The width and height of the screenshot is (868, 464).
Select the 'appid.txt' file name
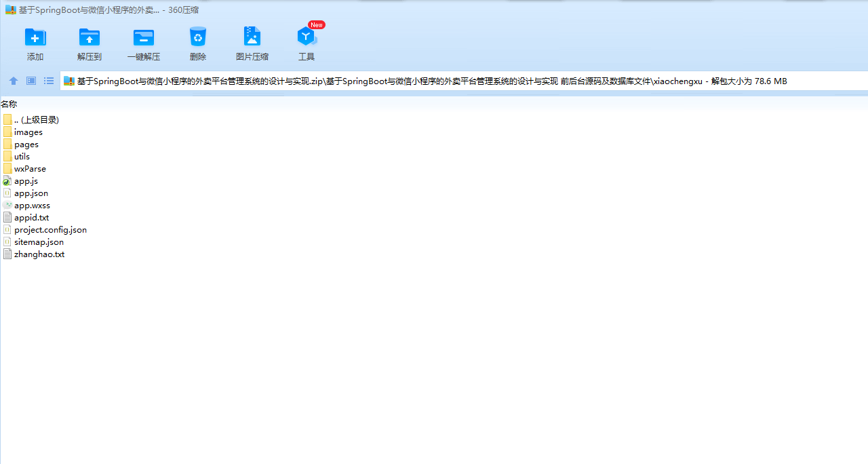(32, 218)
